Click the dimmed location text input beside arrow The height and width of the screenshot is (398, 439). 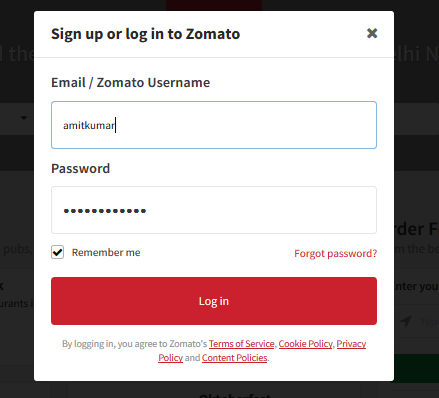pos(429,322)
